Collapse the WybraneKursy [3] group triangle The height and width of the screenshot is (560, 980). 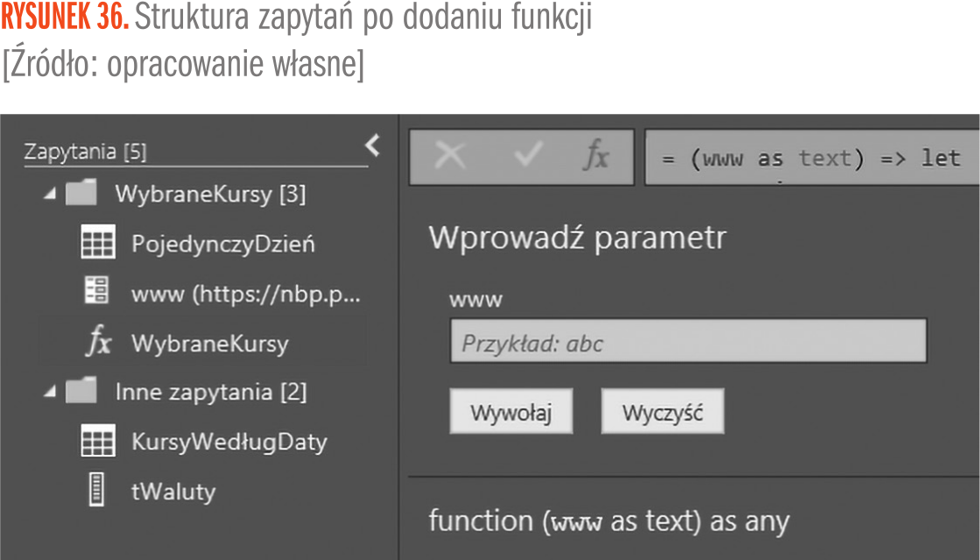[x=49, y=195]
